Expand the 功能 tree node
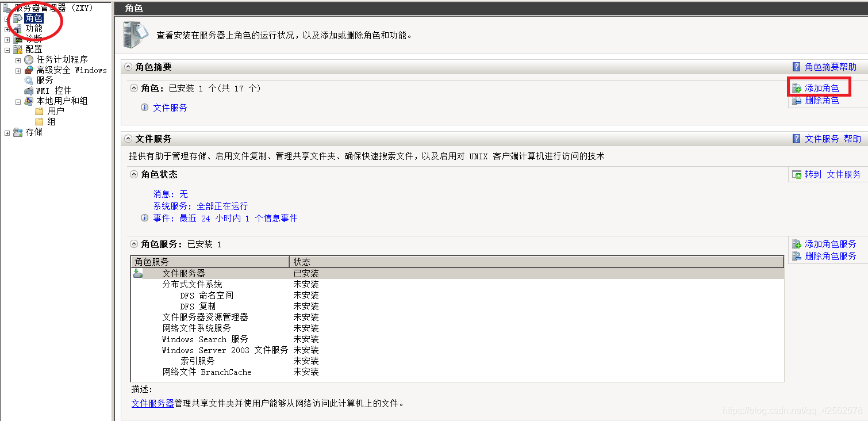 (x=7, y=29)
